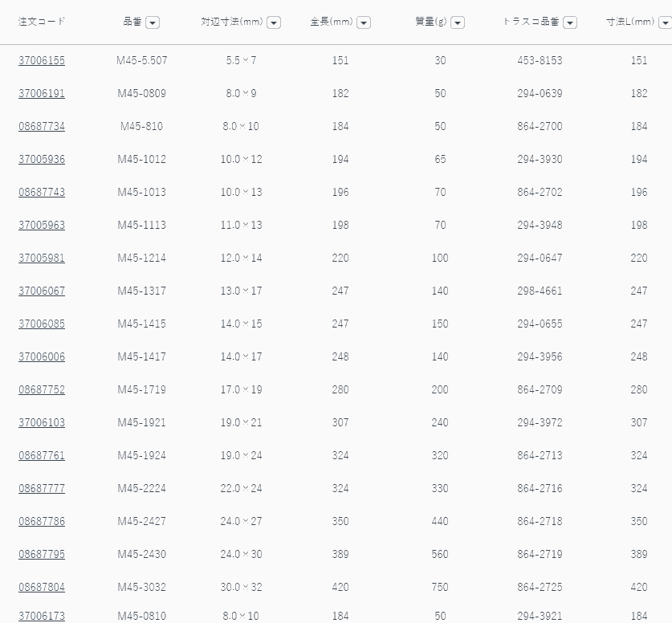The width and height of the screenshot is (672, 623).
Task: Expand the 全長(mm) column filter arrow
Action: [x=364, y=22]
